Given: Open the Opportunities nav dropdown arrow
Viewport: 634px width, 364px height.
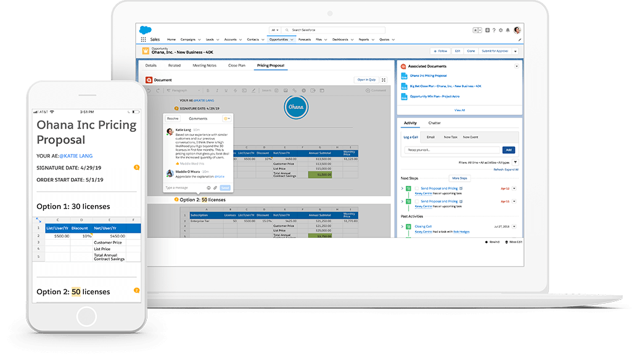Looking at the screenshot, I should point(292,39).
